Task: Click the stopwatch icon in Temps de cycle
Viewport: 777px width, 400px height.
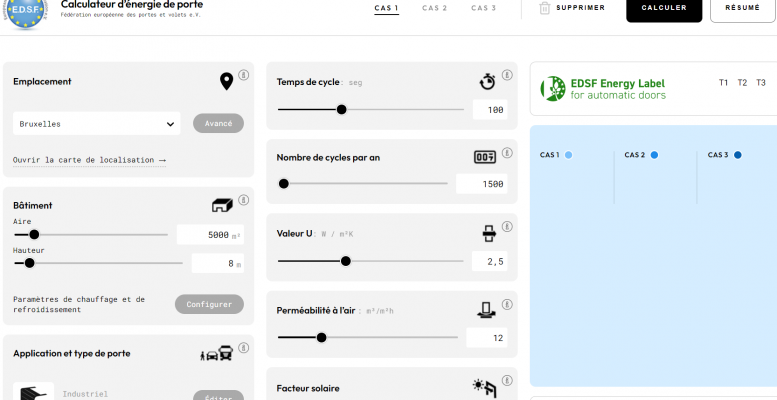Action: [488, 81]
